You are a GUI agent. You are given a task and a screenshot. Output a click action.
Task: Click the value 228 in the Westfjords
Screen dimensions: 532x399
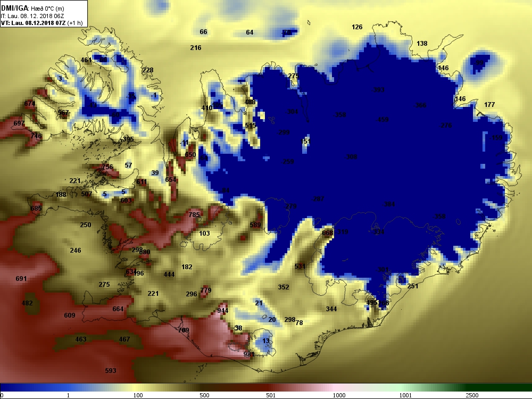147,70
